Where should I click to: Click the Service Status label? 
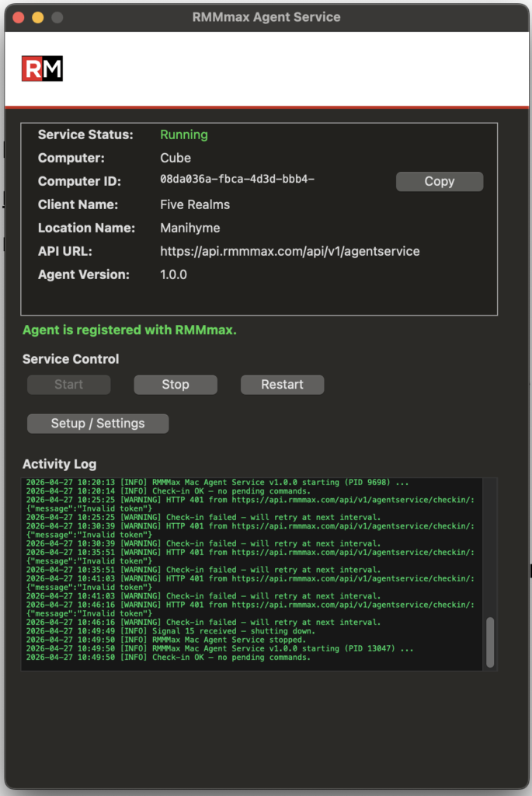coord(85,134)
